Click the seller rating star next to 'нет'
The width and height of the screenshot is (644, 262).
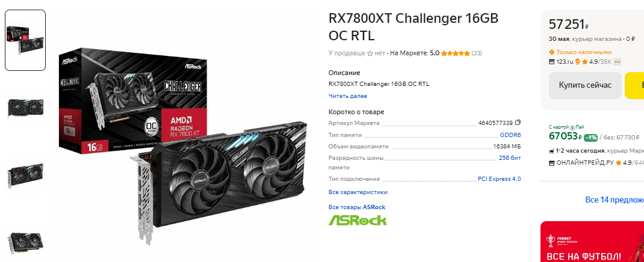click(370, 53)
